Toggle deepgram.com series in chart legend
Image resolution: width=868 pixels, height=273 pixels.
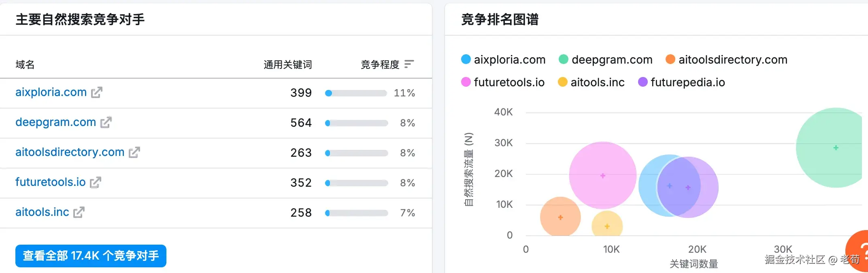(x=606, y=60)
